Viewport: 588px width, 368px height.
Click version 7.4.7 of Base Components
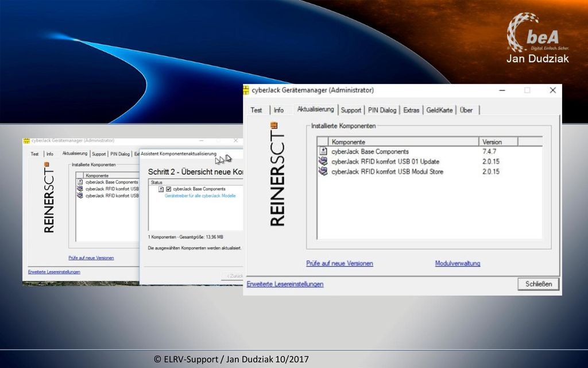point(489,152)
